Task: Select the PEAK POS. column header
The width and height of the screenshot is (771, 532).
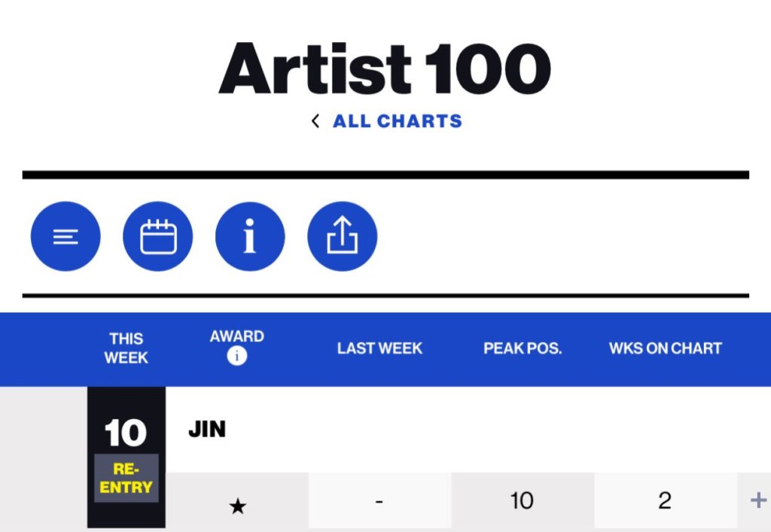Action: click(x=523, y=348)
